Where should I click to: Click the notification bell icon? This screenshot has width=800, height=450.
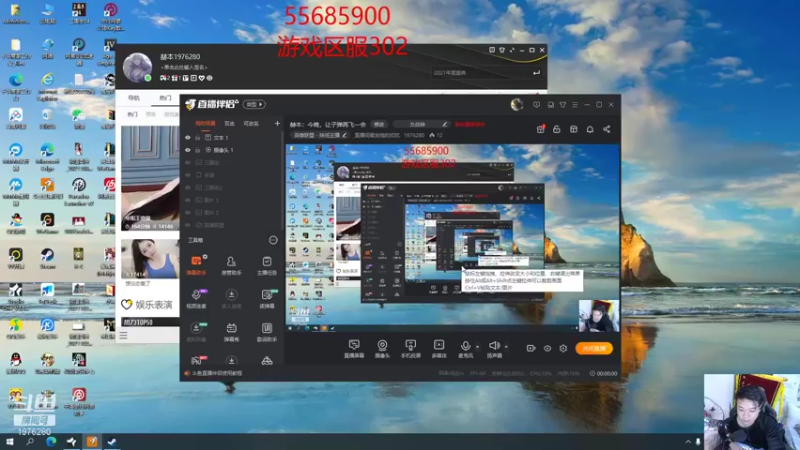590,129
